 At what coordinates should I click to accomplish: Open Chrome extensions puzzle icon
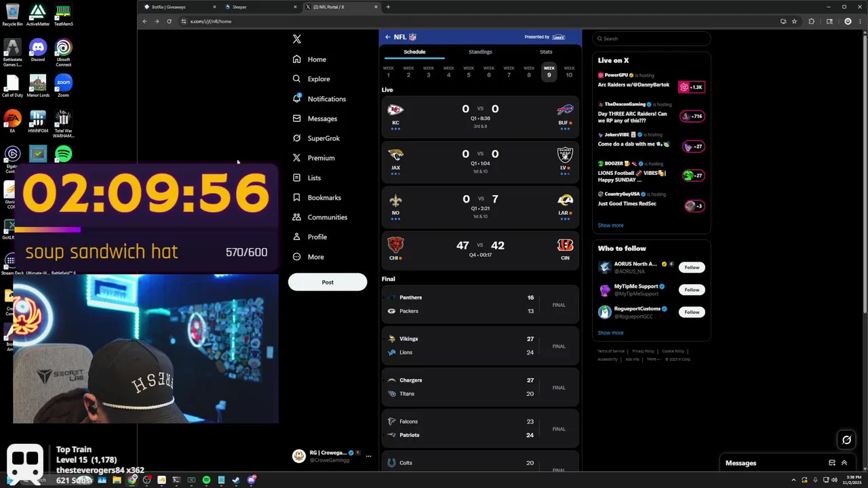(811, 21)
